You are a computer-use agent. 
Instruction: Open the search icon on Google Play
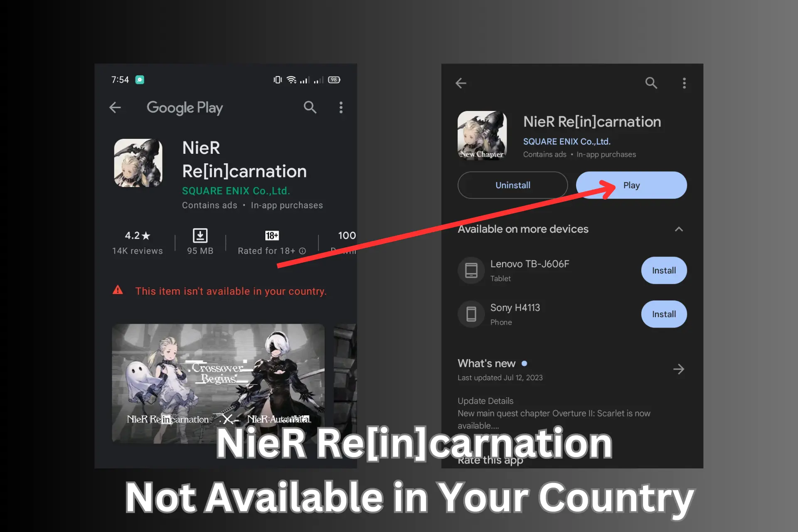tap(309, 108)
